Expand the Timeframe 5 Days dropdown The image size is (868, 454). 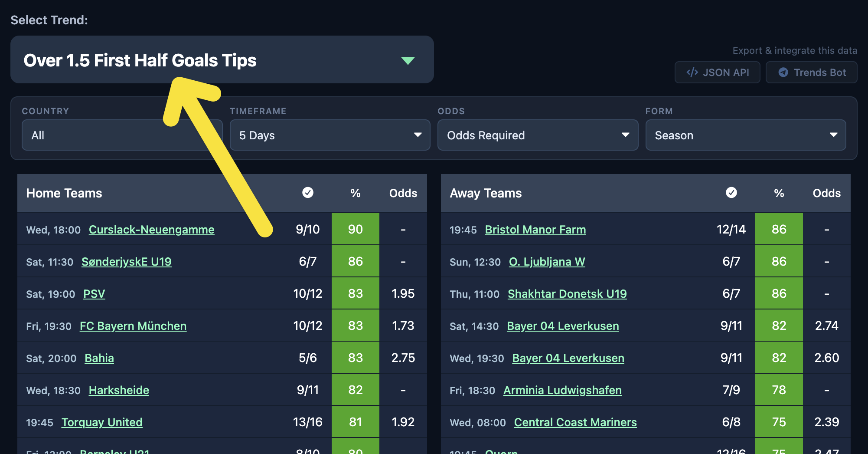click(x=330, y=135)
